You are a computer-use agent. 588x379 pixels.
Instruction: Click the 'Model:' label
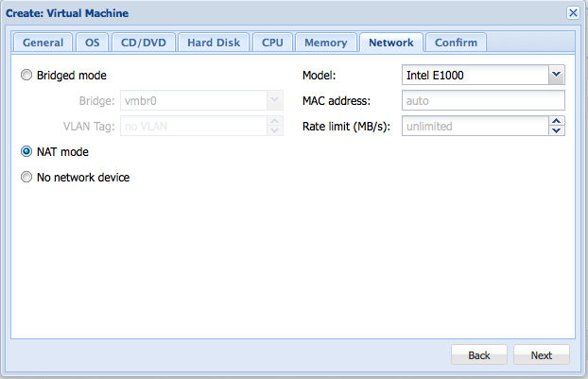(320, 76)
